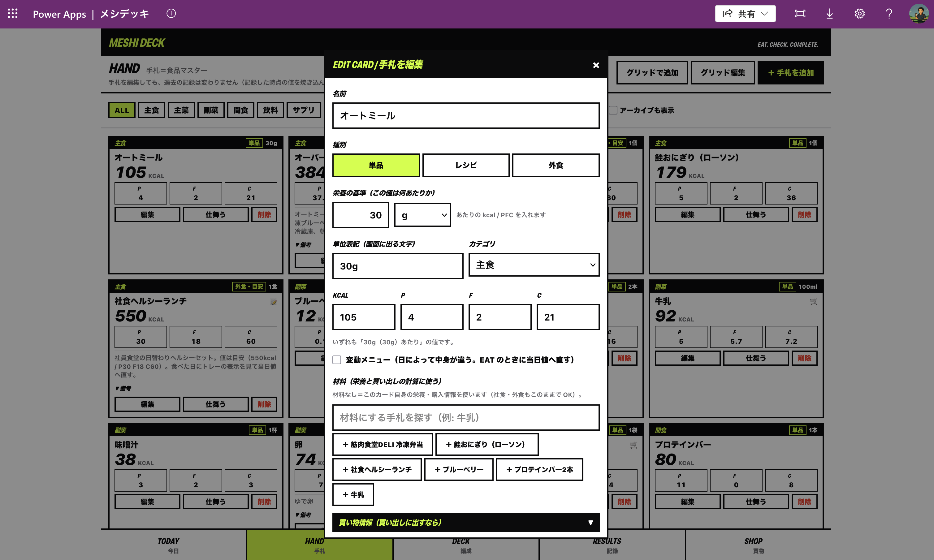This screenshot has width=934, height=560.
Task: Click the KCAL field with 105
Action: (x=363, y=317)
